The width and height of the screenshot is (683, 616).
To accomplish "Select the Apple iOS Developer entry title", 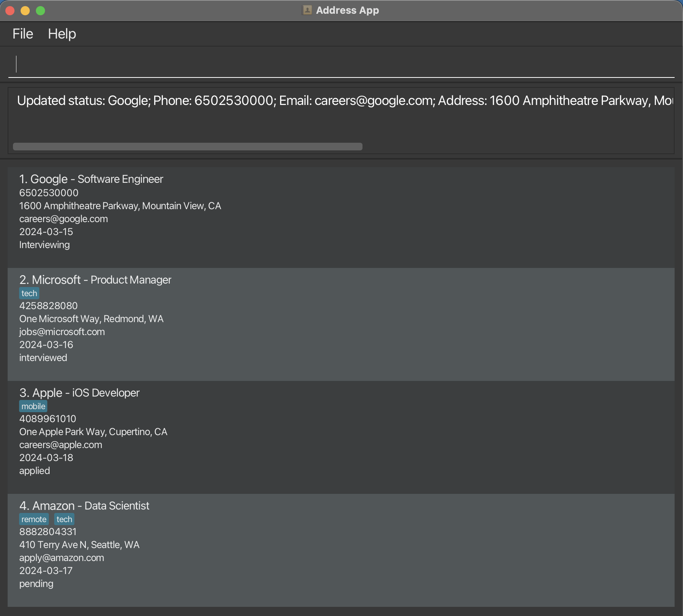I will pos(79,393).
